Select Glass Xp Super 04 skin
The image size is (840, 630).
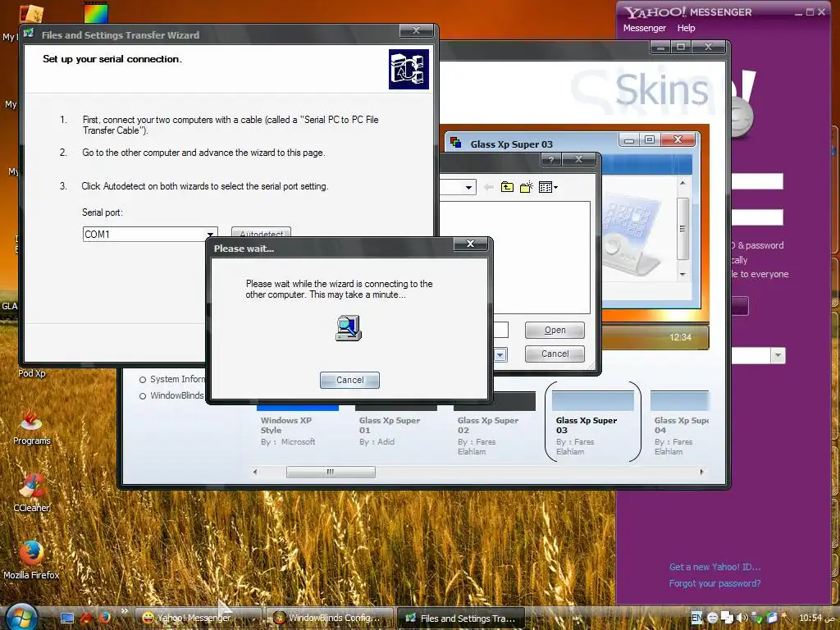click(679, 423)
